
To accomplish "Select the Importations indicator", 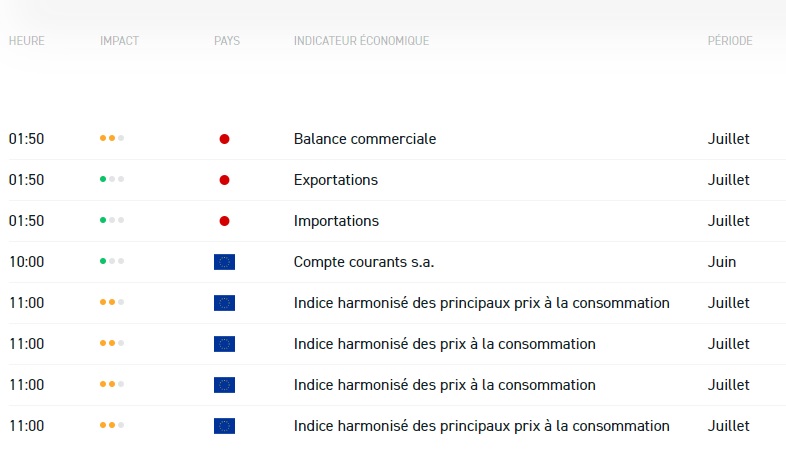I will [x=336, y=221].
